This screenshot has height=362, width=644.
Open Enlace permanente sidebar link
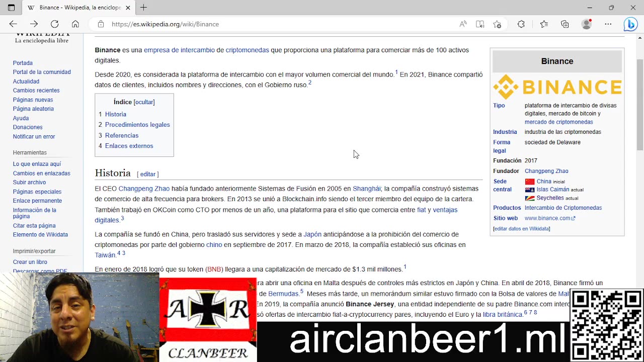click(x=37, y=201)
